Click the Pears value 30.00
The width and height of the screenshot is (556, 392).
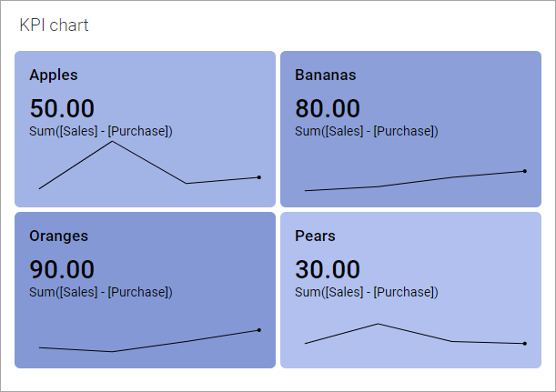tap(328, 269)
